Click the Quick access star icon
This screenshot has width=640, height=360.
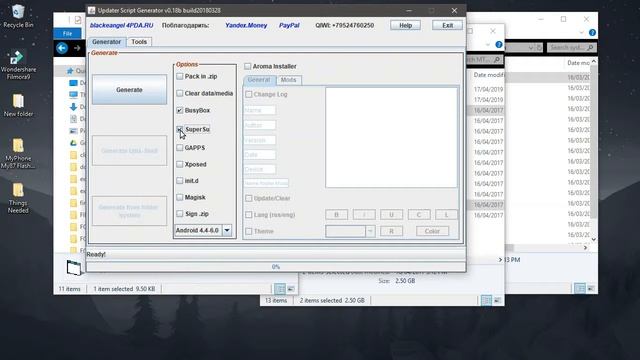click(70, 71)
